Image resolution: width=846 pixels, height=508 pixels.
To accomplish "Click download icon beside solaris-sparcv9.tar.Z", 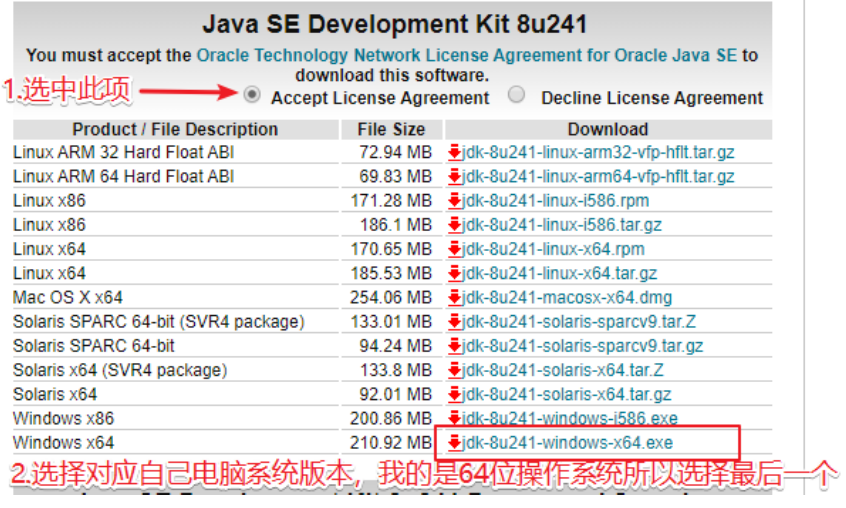I will (x=455, y=322).
